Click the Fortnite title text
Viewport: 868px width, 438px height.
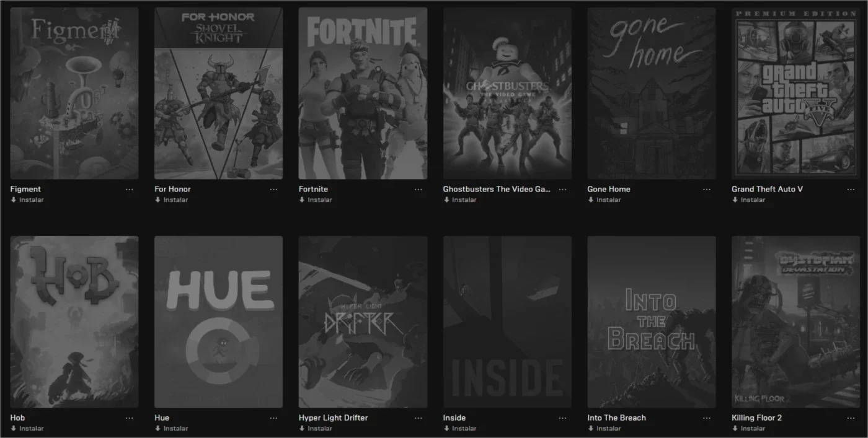click(313, 190)
